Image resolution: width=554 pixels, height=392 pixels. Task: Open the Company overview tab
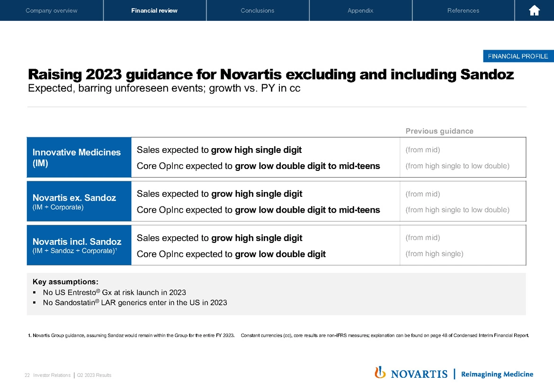tap(52, 10)
